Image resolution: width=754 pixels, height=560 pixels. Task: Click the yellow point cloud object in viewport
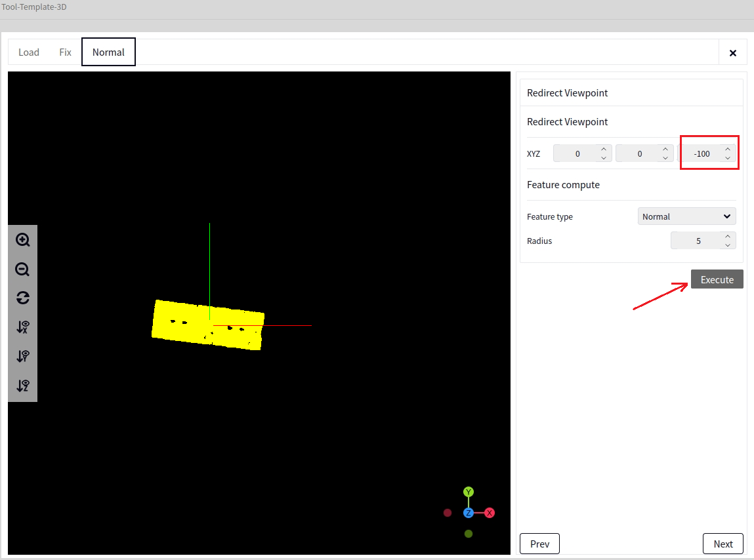tap(208, 325)
